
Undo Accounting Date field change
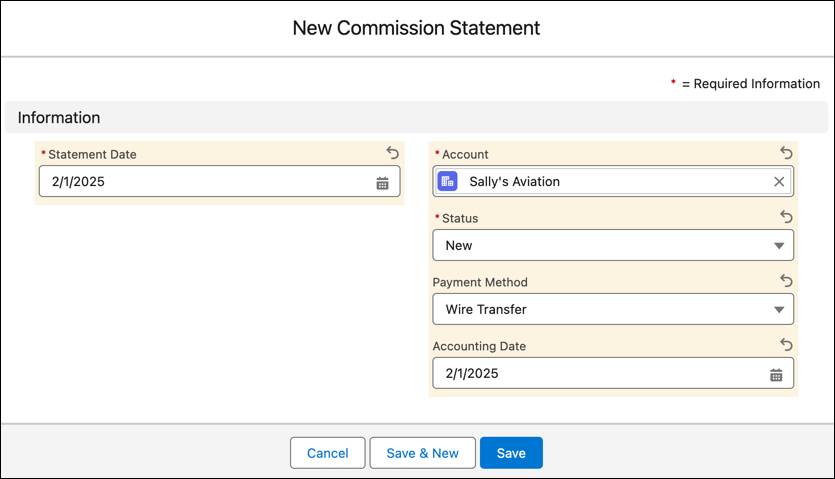coord(786,345)
